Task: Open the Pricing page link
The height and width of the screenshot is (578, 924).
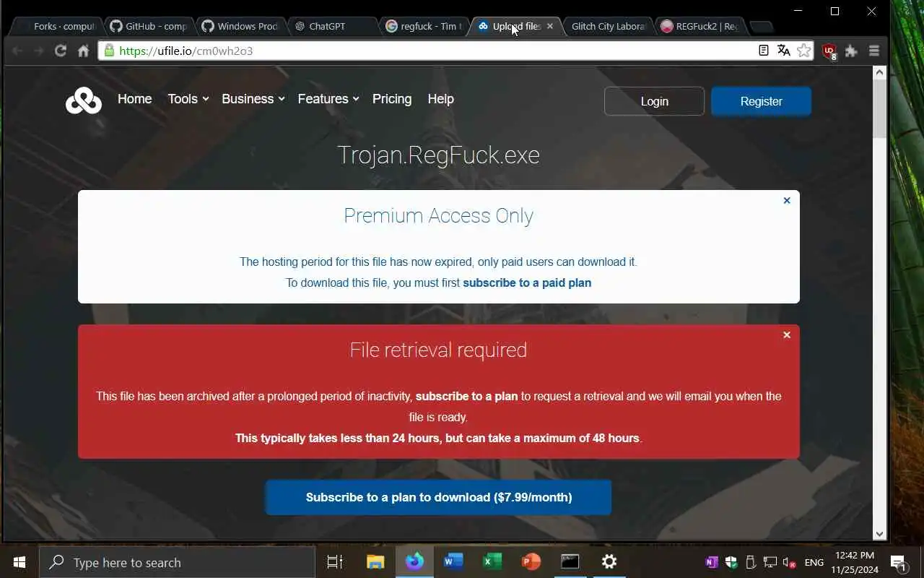Action: (x=392, y=99)
